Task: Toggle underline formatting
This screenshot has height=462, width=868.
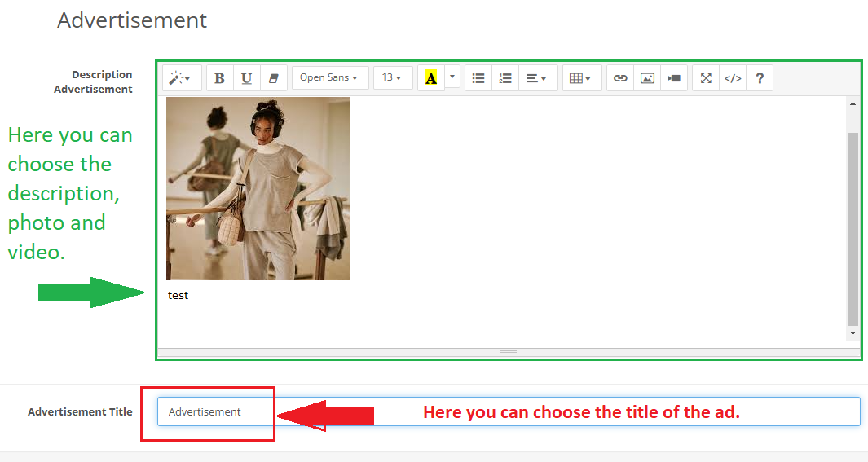Action: point(246,78)
